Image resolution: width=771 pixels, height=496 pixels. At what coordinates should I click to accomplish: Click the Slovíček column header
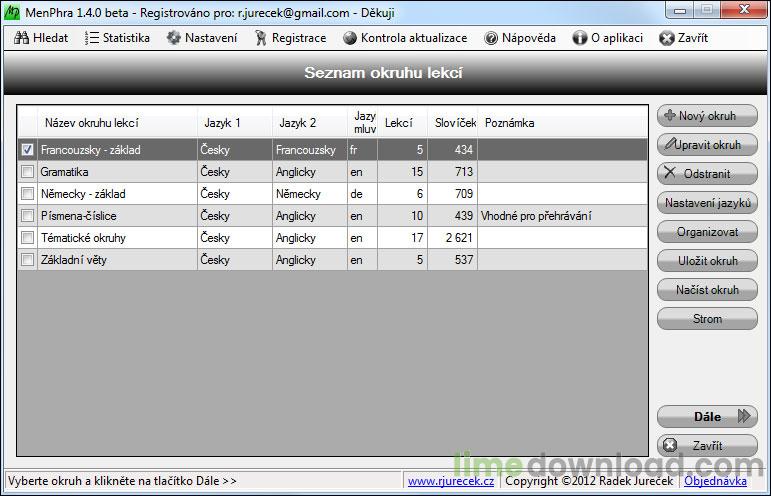click(452, 122)
